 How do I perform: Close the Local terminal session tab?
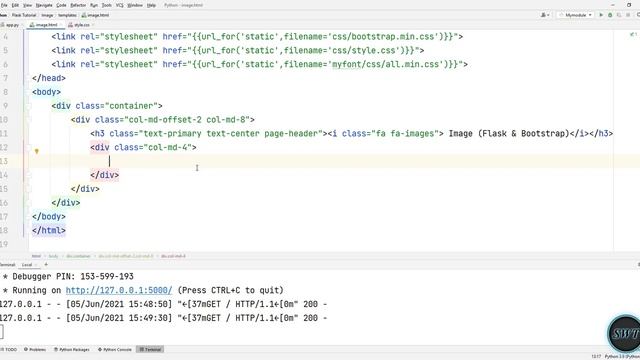(36, 265)
